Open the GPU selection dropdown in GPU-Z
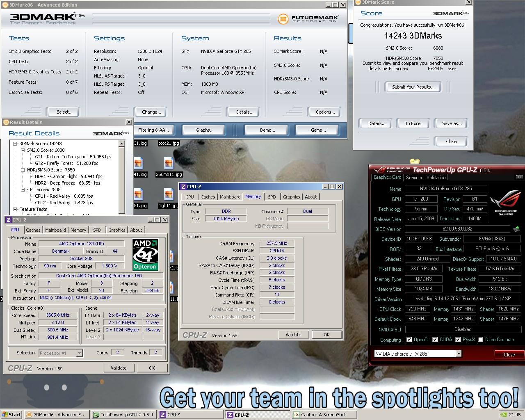Image resolution: width=525 pixels, height=420 pixels. [459, 354]
